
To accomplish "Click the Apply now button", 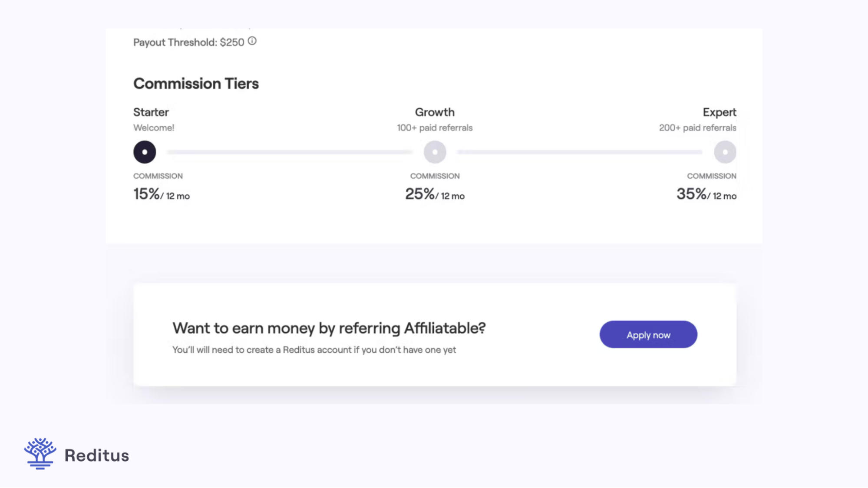I will point(648,334).
